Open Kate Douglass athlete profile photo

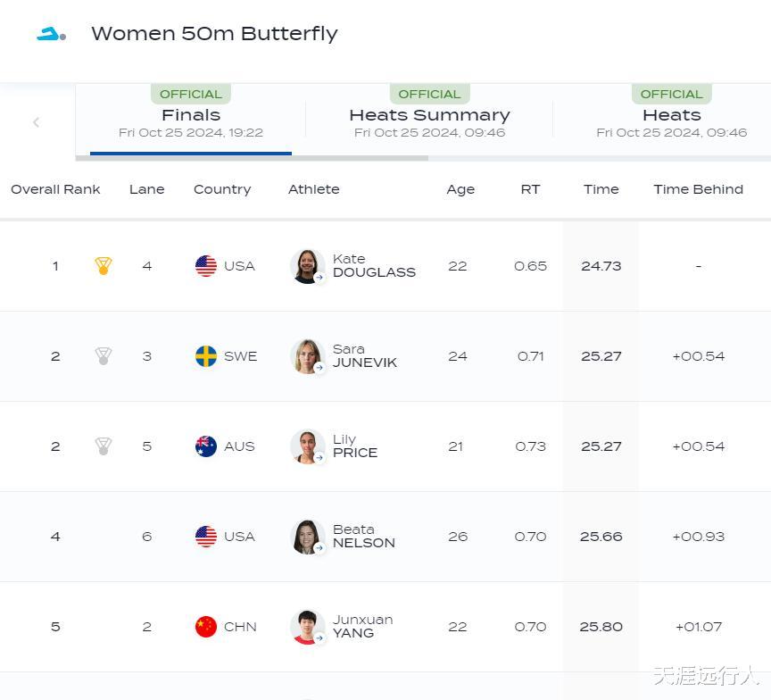point(306,266)
